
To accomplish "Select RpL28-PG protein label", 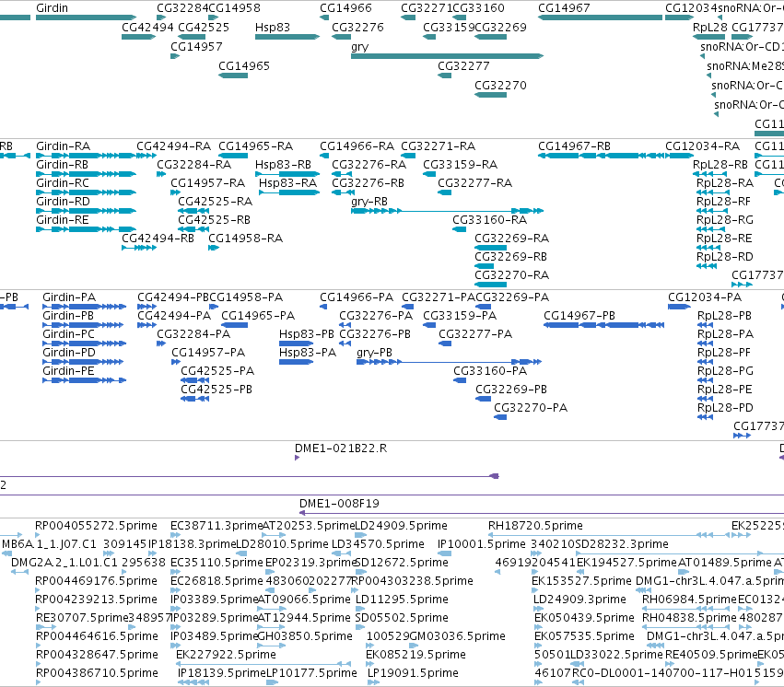I will point(725,371).
